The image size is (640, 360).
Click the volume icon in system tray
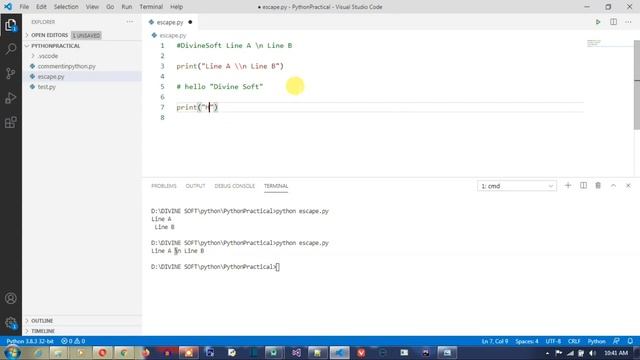(x=592, y=353)
